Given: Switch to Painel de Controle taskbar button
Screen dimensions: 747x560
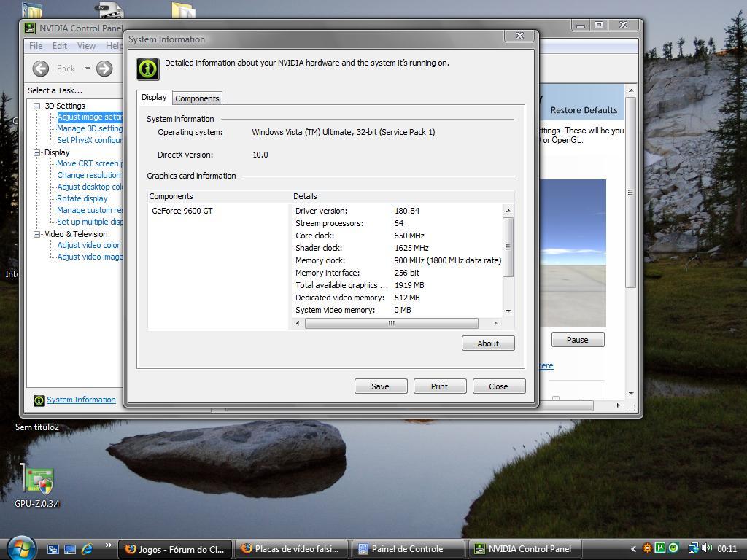Looking at the screenshot, I should tap(408, 549).
